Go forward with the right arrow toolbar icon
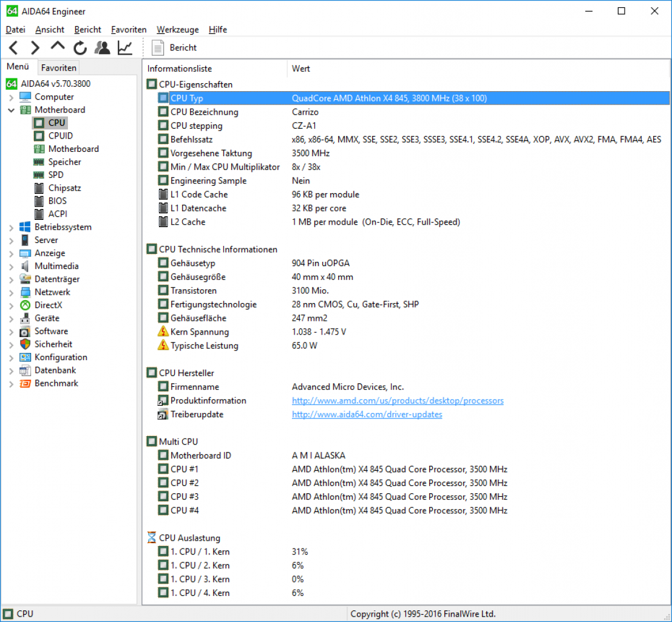The width and height of the screenshot is (672, 622). click(35, 47)
